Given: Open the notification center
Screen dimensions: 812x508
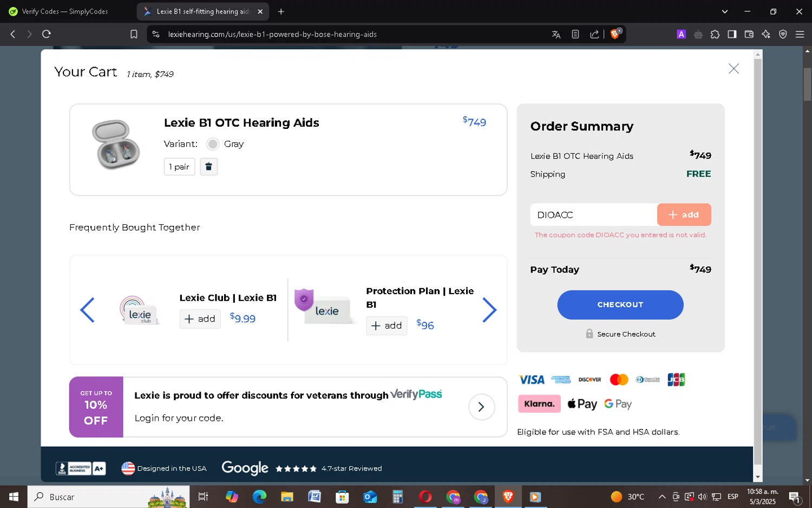Looking at the screenshot, I should (x=795, y=497).
